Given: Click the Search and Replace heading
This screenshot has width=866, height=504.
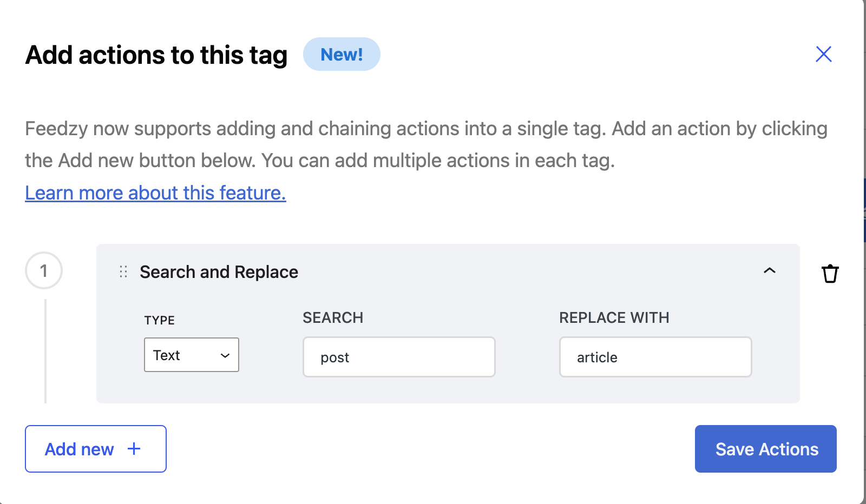Looking at the screenshot, I should 219,272.
